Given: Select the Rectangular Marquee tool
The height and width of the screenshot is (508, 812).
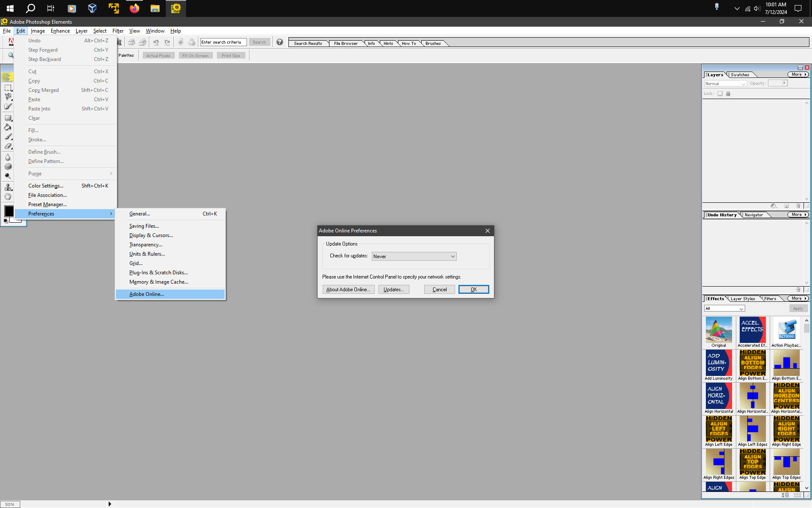Looking at the screenshot, I should coord(8,88).
